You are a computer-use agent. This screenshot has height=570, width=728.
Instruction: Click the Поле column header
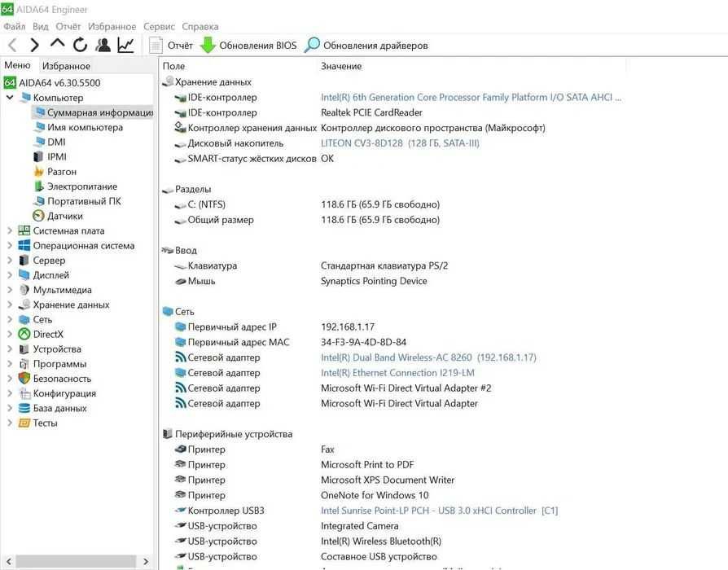click(x=173, y=67)
